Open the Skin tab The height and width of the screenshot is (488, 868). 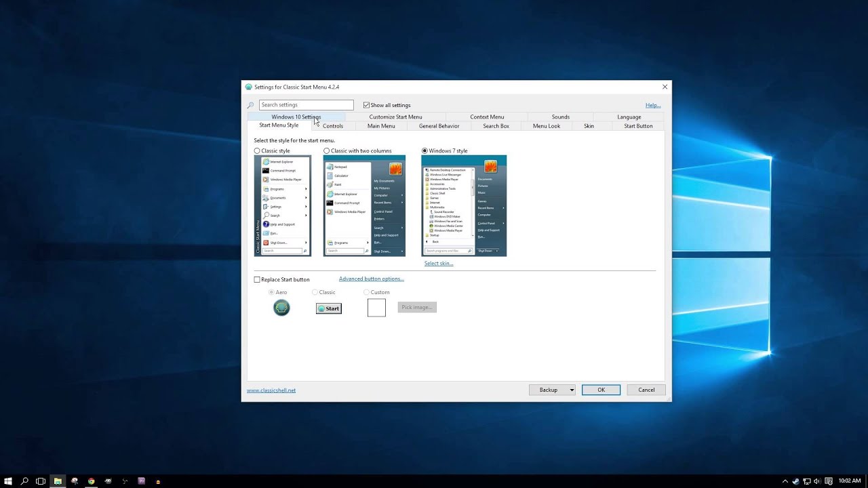click(x=589, y=126)
